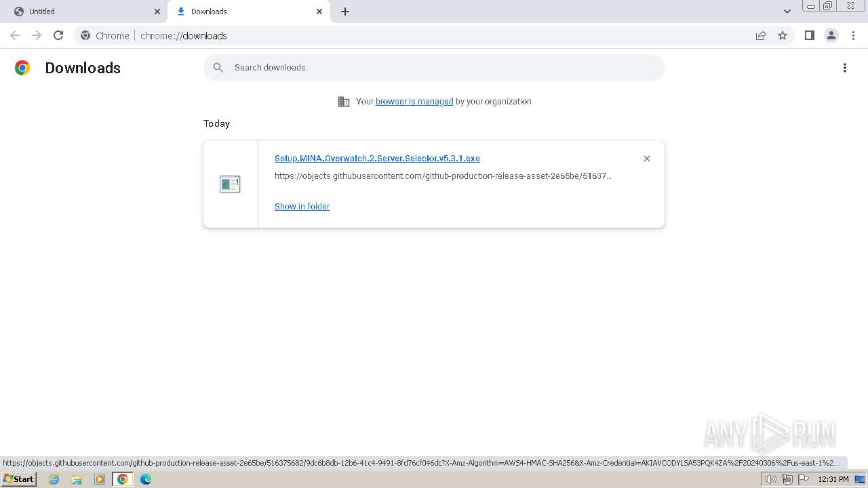Expand the tab search dropdown arrow
This screenshot has width=868, height=488.
point(787,12)
